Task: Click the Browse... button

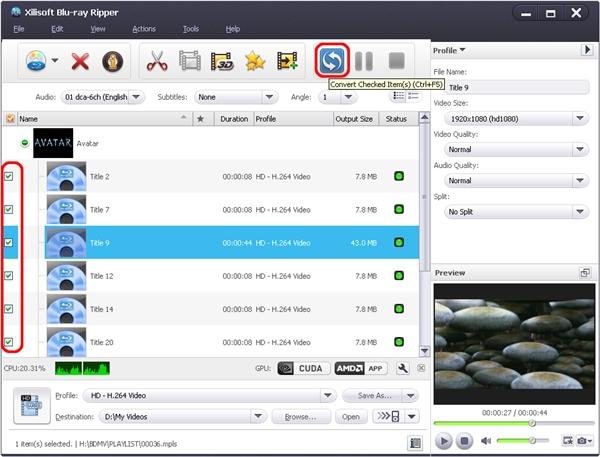Action: tap(300, 416)
